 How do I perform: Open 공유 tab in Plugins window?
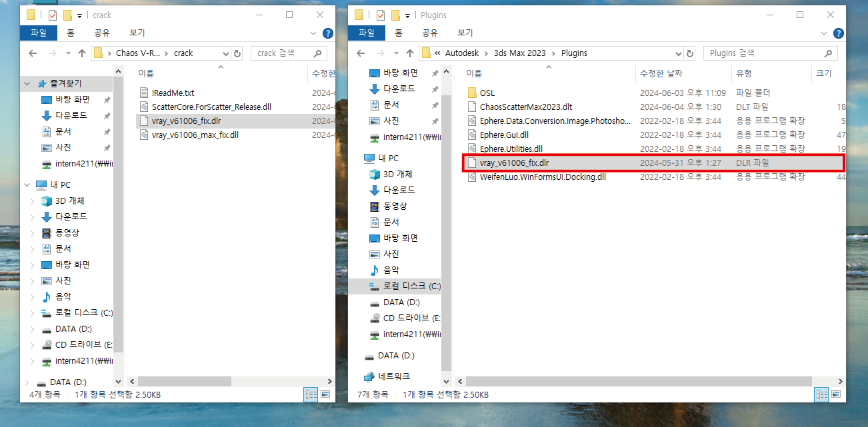click(x=430, y=33)
